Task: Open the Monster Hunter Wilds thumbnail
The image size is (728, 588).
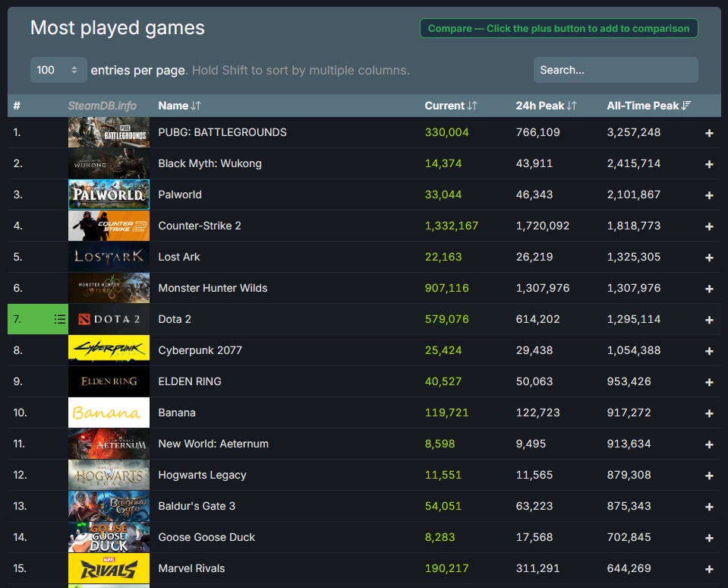Action: coord(109,288)
